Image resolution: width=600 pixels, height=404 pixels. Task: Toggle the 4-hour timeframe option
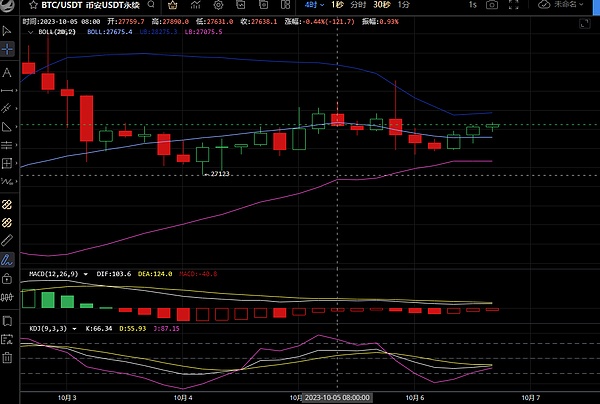[x=306, y=6]
